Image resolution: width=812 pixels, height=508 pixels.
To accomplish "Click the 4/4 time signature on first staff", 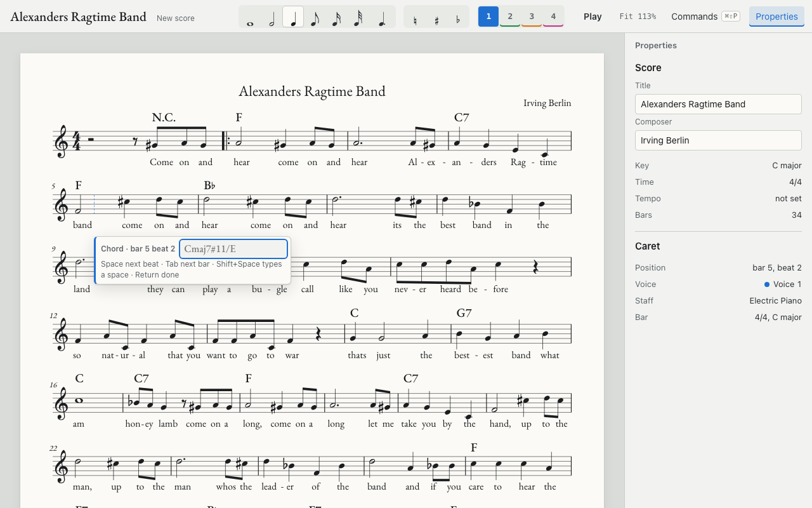I will point(77,141).
